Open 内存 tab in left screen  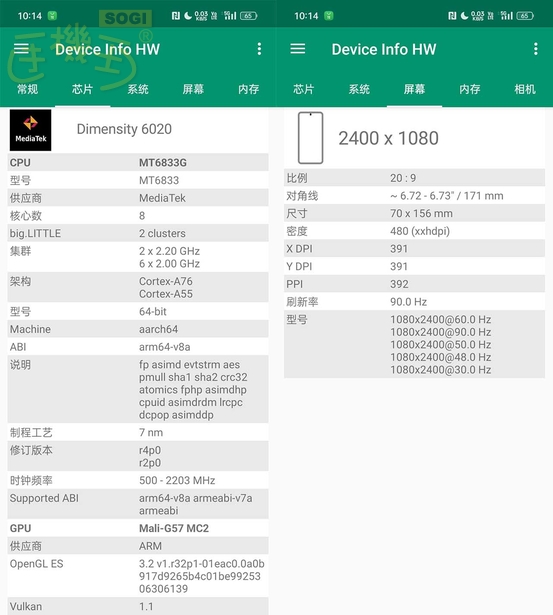248,89
